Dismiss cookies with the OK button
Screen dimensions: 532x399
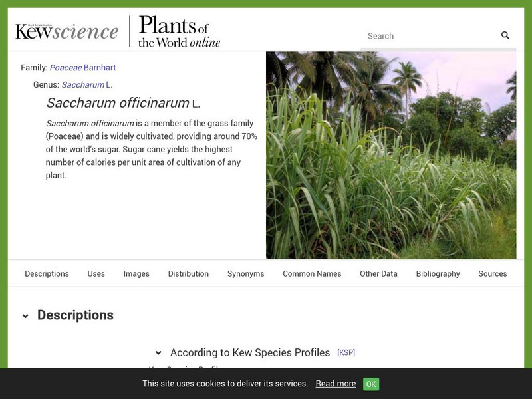pos(370,384)
